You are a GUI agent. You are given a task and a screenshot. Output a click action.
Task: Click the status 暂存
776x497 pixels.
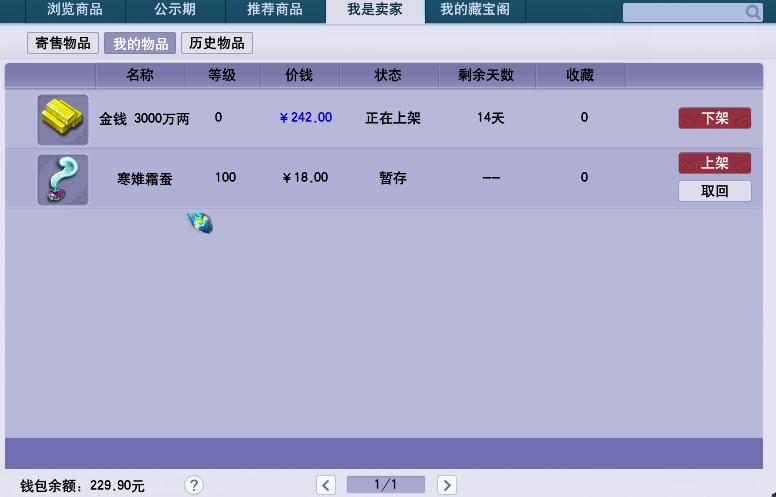pos(393,178)
